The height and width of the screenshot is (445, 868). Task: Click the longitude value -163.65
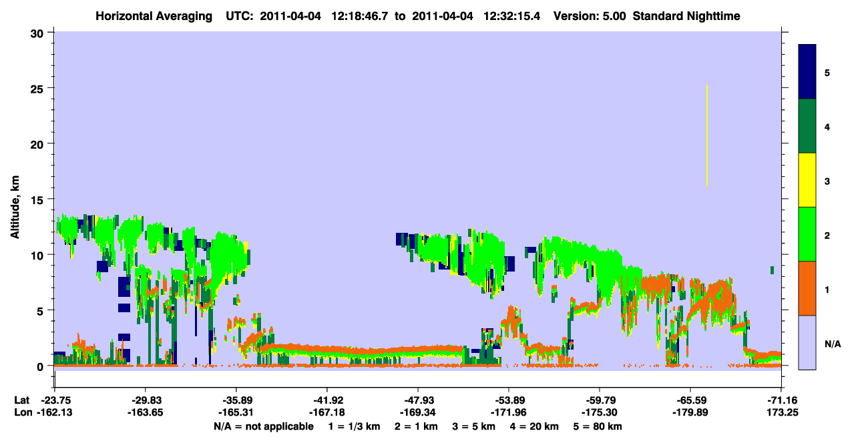[x=146, y=413]
